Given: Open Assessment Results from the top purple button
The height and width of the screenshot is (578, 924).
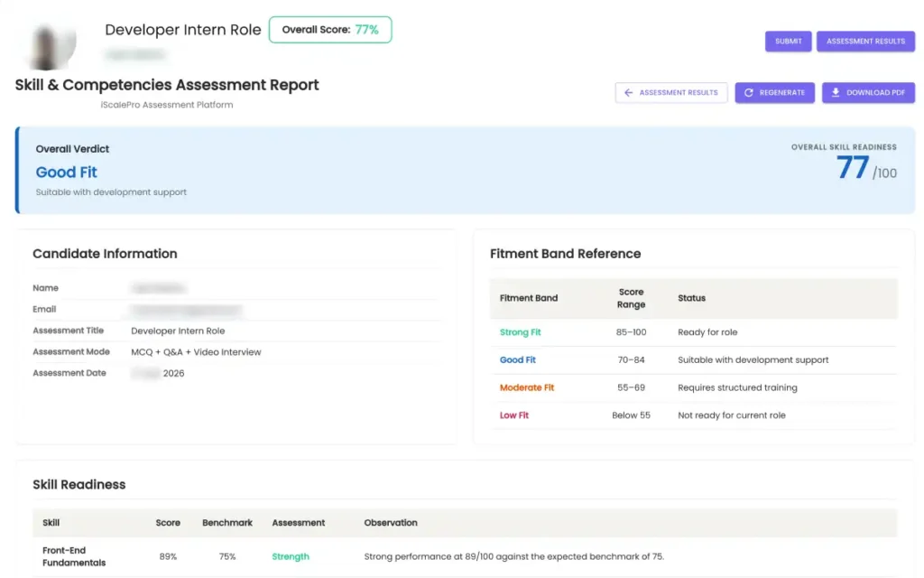Looking at the screenshot, I should [865, 42].
